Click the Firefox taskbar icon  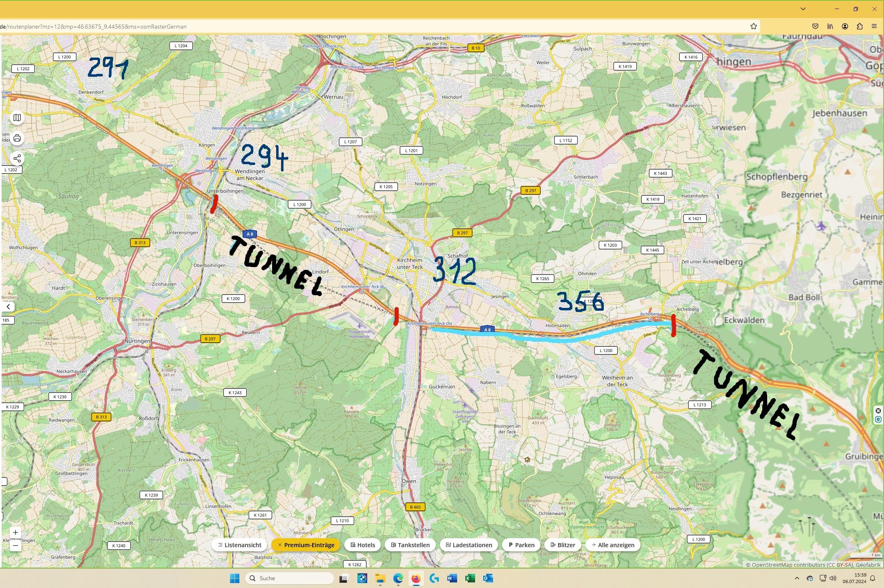(416, 578)
